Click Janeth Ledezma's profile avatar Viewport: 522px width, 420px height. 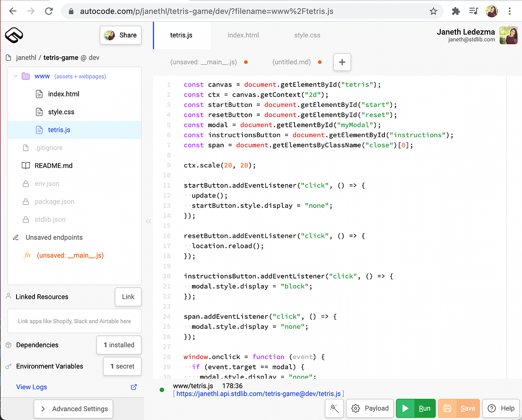(x=508, y=35)
